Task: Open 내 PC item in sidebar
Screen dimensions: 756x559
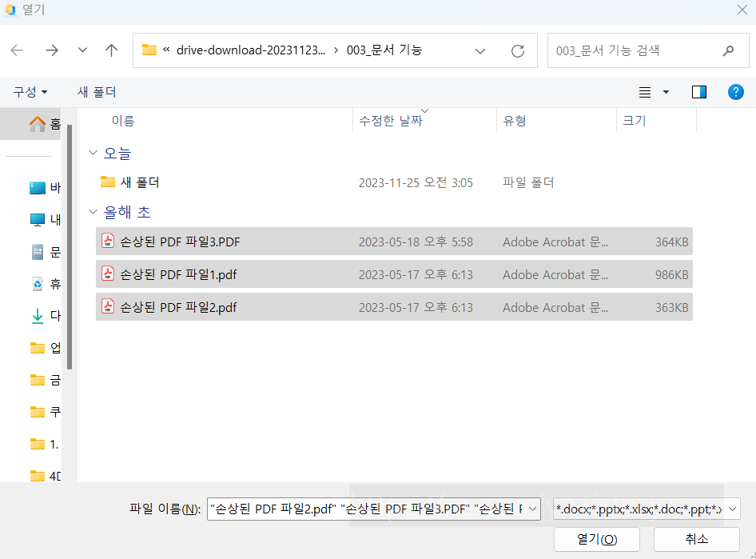Action: point(45,219)
